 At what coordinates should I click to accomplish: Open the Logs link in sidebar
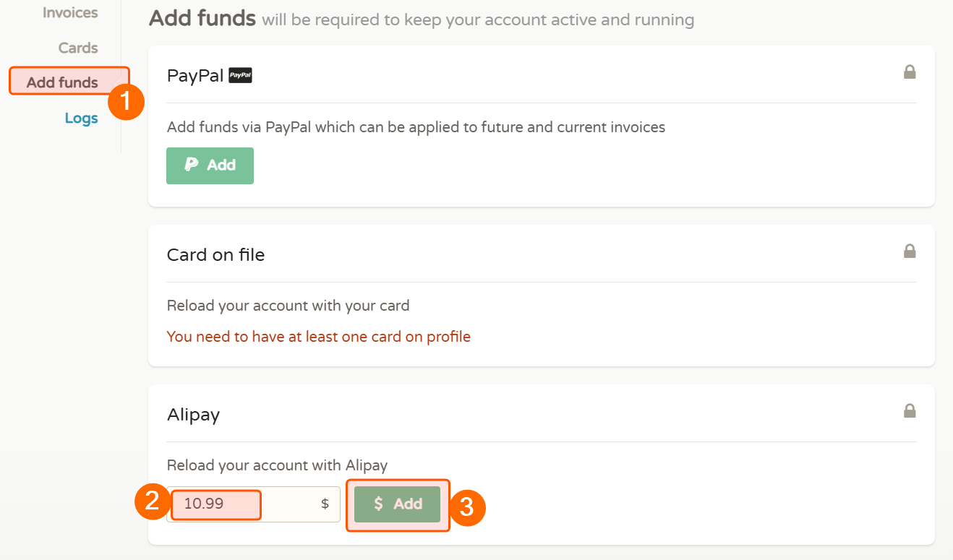[x=81, y=118]
